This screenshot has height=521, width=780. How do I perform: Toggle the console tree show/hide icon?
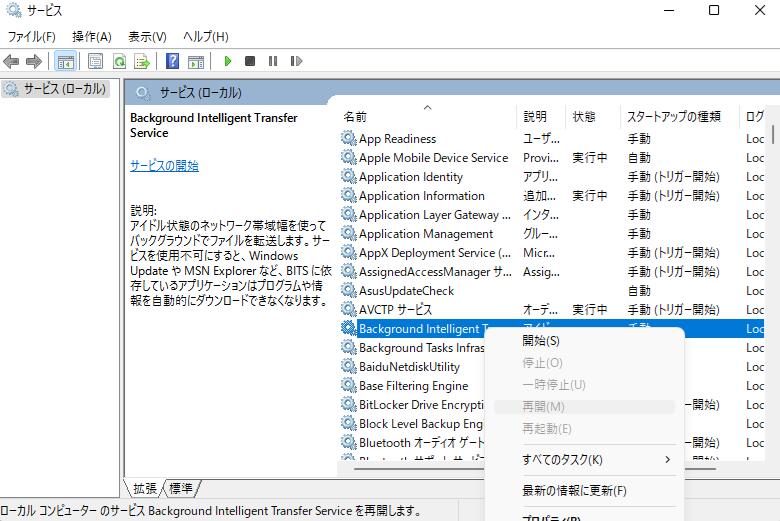pos(66,61)
